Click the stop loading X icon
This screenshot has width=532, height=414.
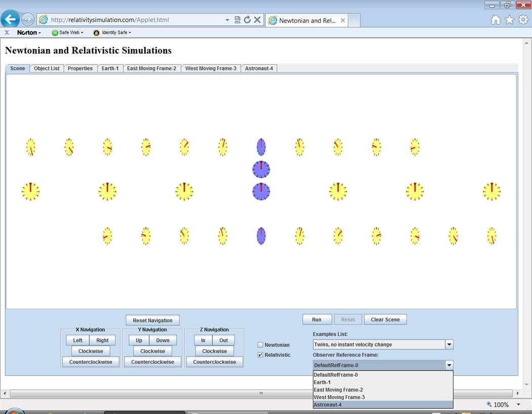[257, 20]
